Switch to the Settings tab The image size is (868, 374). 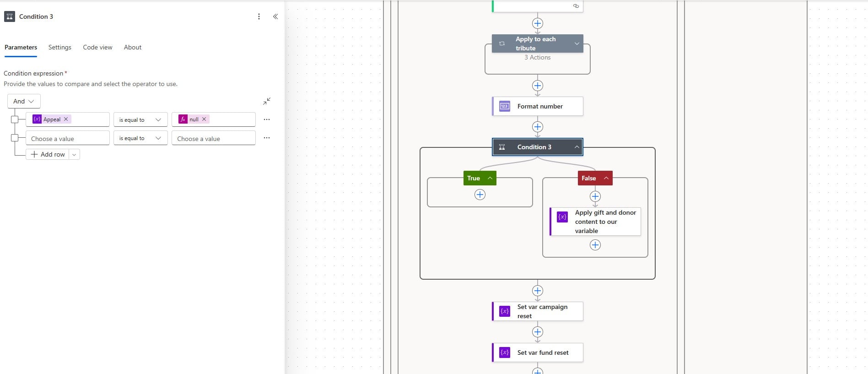pyautogui.click(x=60, y=47)
